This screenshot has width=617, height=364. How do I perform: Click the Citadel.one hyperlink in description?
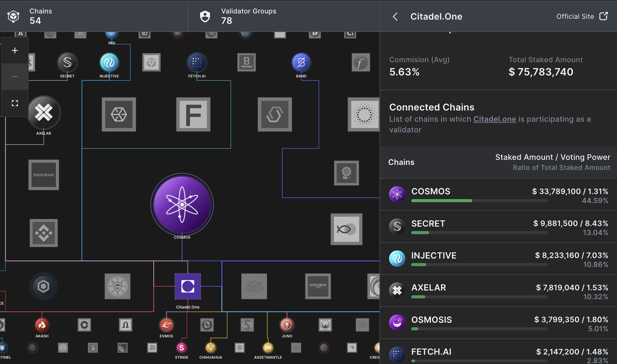tap(495, 119)
